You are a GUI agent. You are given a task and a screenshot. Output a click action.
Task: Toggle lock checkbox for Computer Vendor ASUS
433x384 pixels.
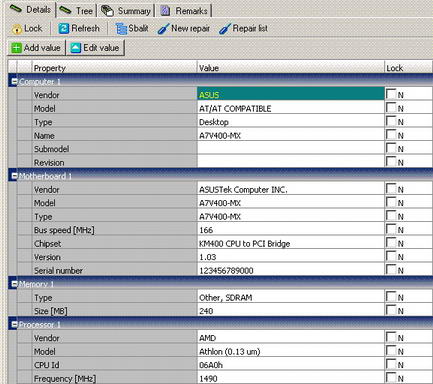(x=391, y=94)
